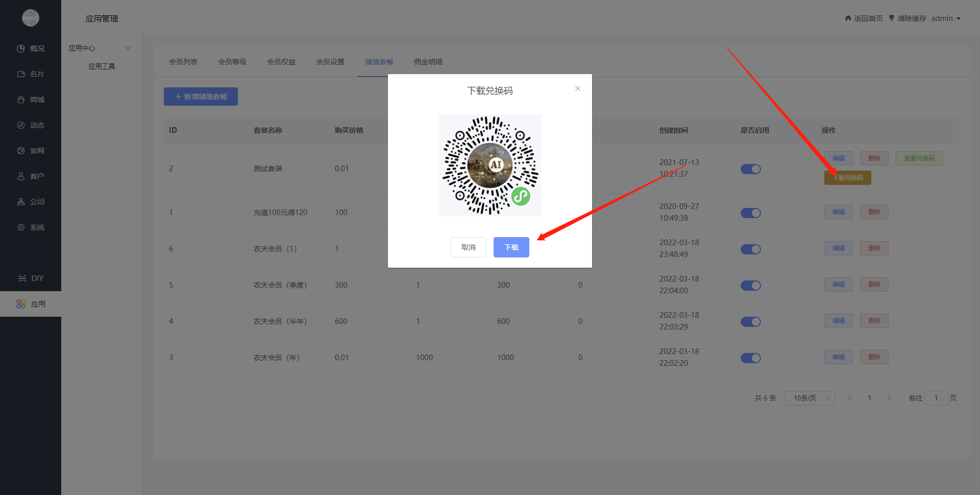Click the clear cache brush icon
The width and height of the screenshot is (980, 495).
(x=892, y=18)
